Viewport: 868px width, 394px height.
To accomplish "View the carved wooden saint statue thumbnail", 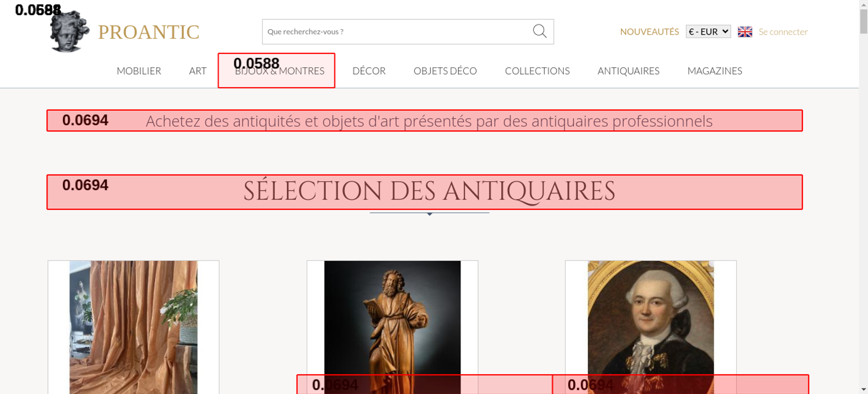I will point(392,317).
